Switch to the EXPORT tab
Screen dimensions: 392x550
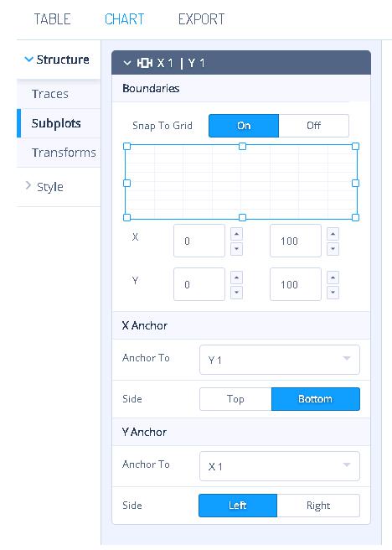click(x=201, y=19)
